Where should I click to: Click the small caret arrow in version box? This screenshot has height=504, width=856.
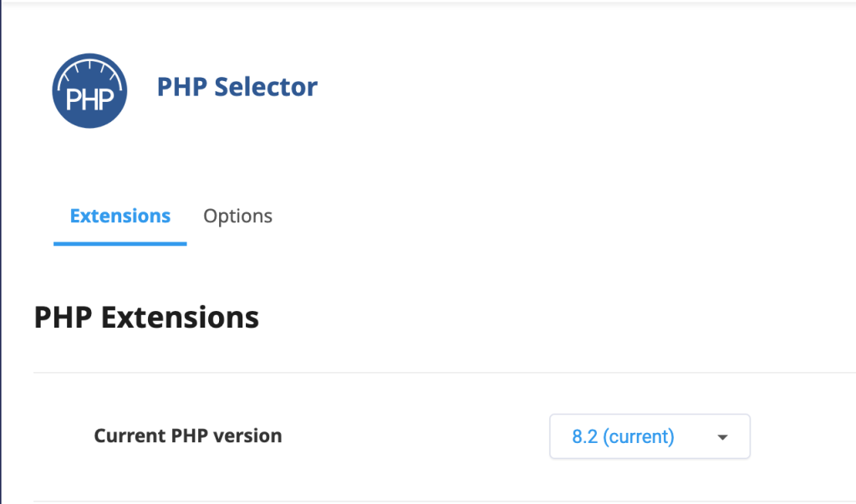point(723,437)
